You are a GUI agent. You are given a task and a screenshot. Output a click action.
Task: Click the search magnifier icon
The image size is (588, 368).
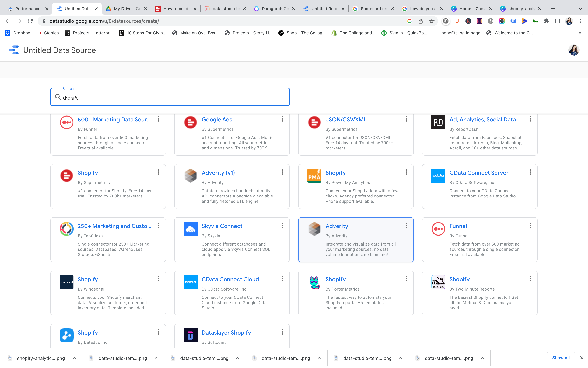pos(58,97)
